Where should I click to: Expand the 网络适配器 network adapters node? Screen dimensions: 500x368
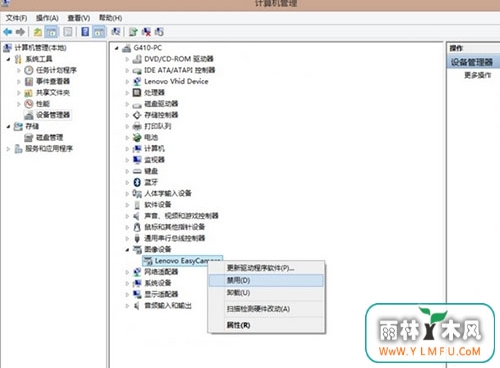[x=127, y=272]
